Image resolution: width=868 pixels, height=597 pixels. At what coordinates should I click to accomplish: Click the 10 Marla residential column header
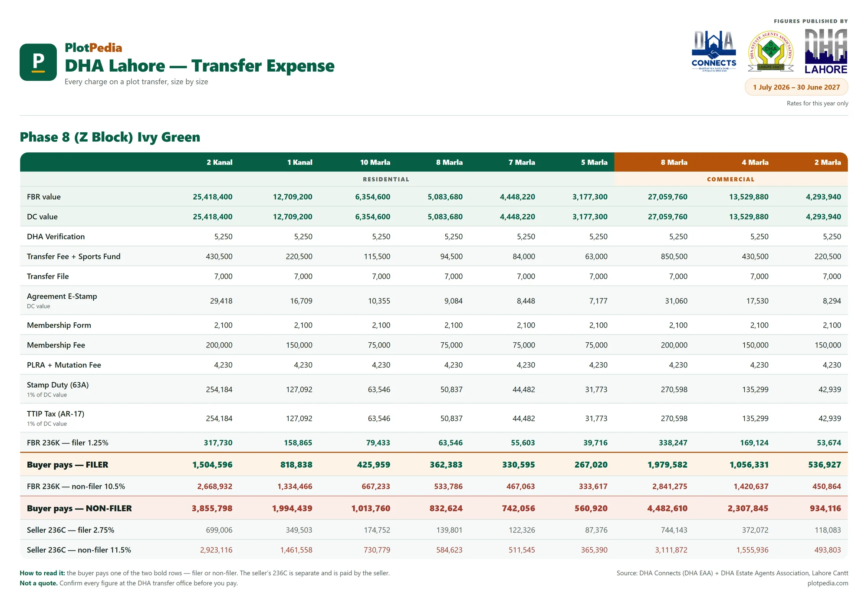(x=375, y=162)
